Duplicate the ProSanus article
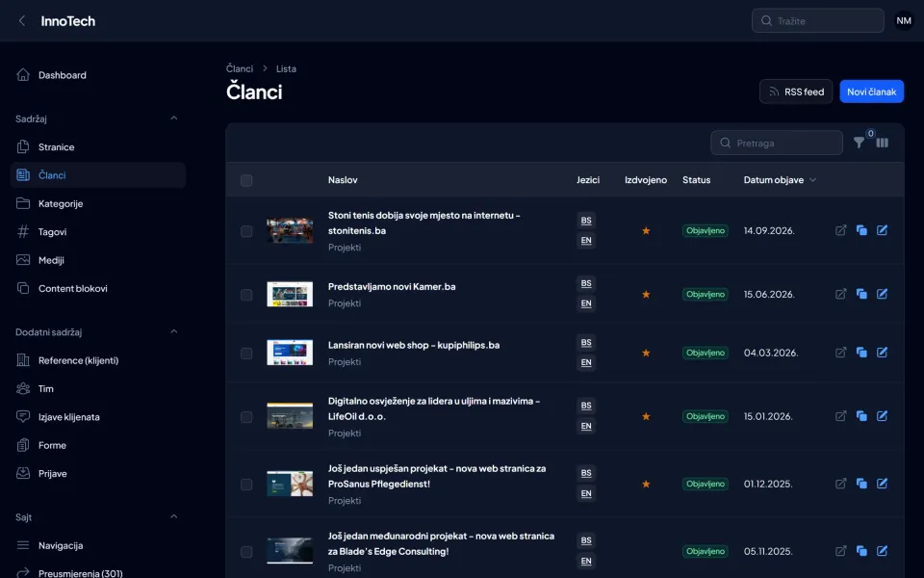The image size is (924, 578). pyautogui.click(x=861, y=484)
